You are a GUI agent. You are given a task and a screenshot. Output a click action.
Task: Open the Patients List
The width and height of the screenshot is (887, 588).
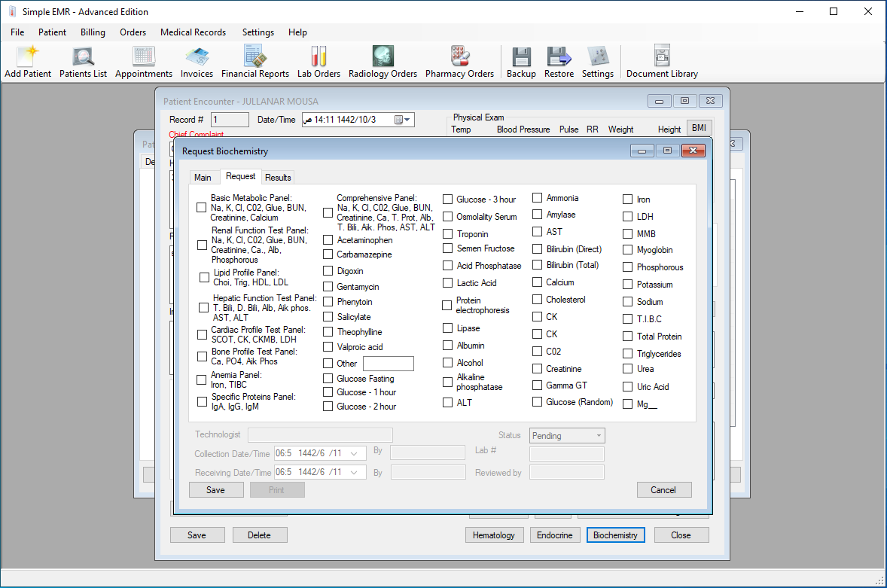coord(83,60)
